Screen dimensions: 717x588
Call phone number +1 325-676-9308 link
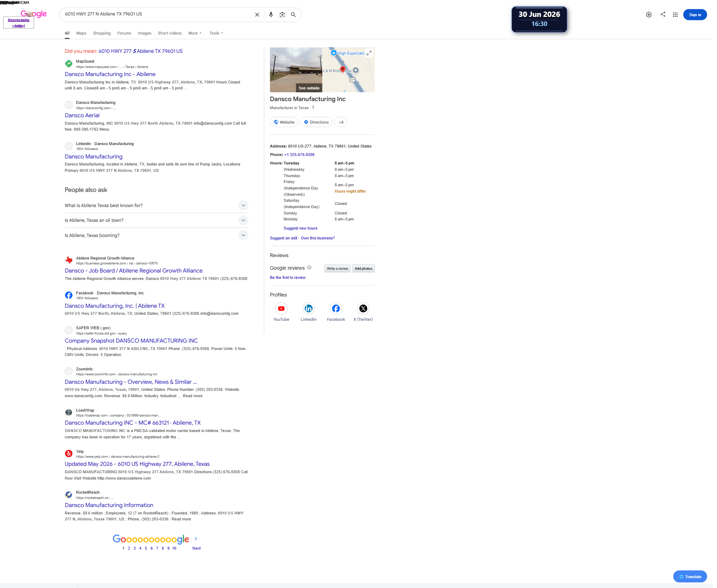(x=299, y=155)
